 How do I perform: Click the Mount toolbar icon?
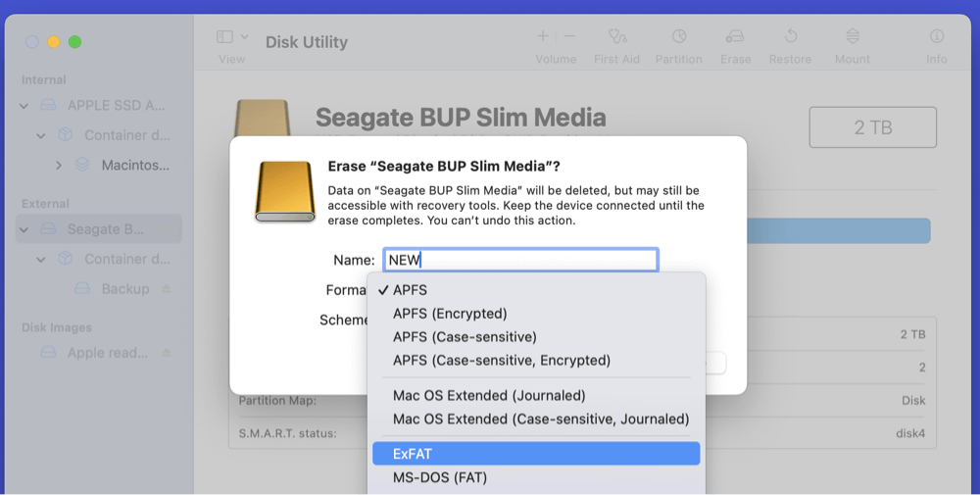[853, 36]
